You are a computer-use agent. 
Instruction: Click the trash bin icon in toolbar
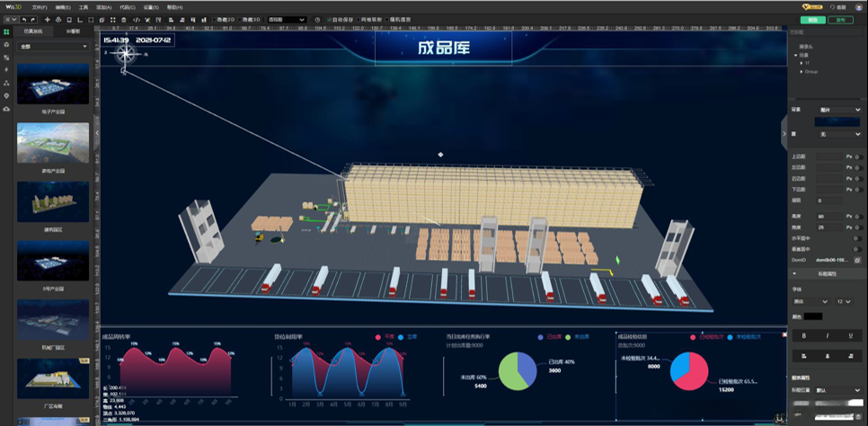click(x=124, y=20)
